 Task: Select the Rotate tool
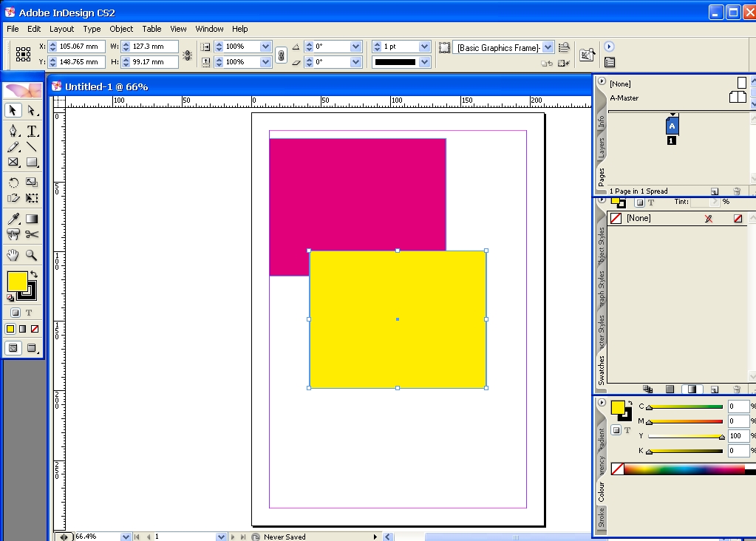(x=13, y=183)
